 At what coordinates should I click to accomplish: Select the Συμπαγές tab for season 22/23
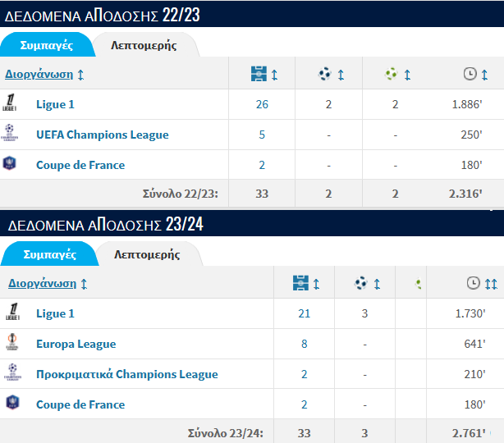click(47, 45)
